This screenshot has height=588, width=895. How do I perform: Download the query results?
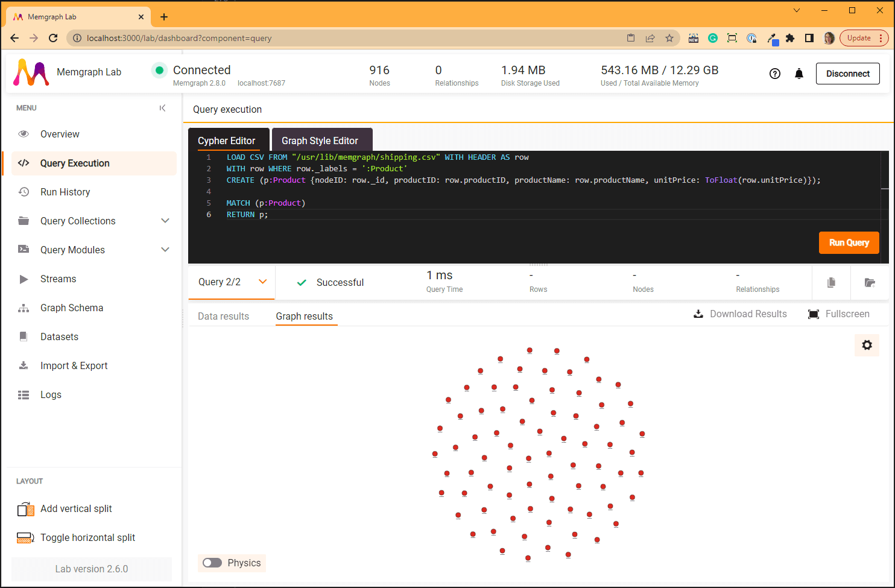click(x=740, y=314)
